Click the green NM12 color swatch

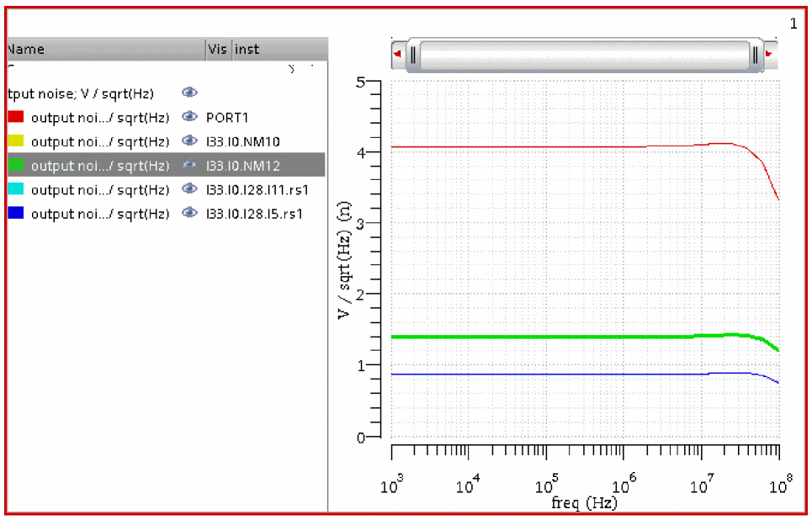tap(16, 166)
